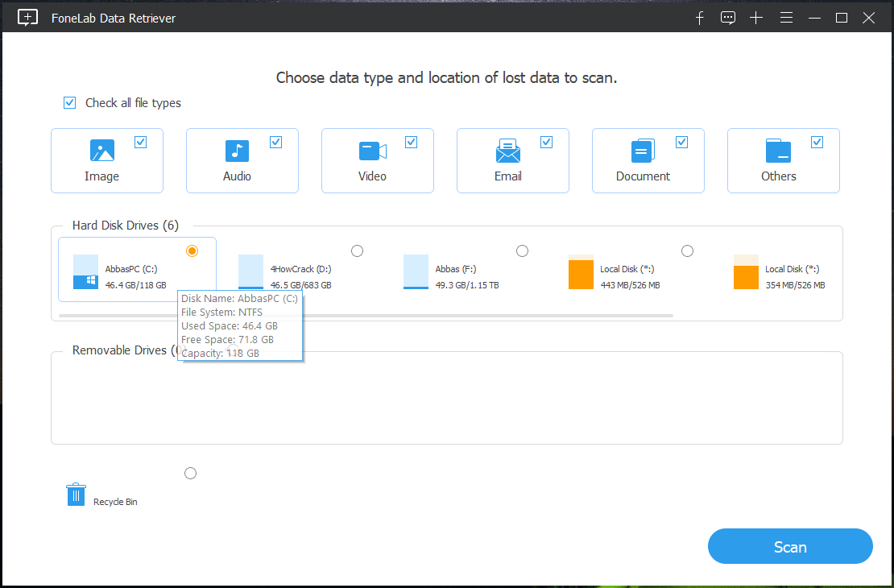Select the 4HowCrack (D:) radio button
This screenshot has height=588, width=894.
click(357, 251)
